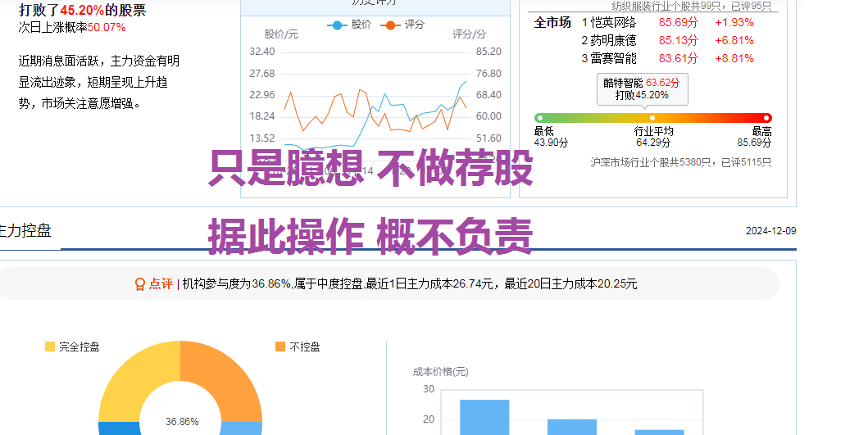868x435 pixels.
Task: Click the 最高 end of score bar
Action: click(x=766, y=118)
